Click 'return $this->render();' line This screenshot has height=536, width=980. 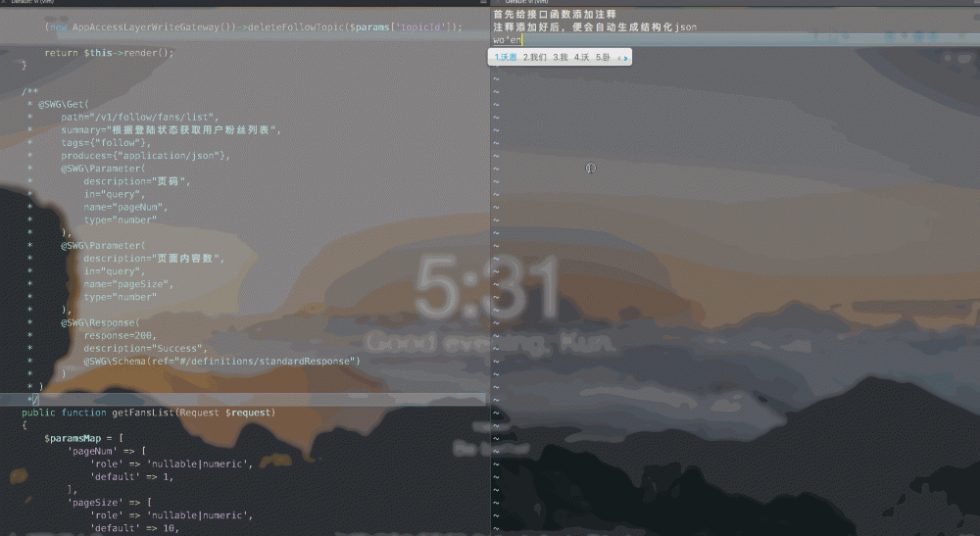click(x=109, y=53)
